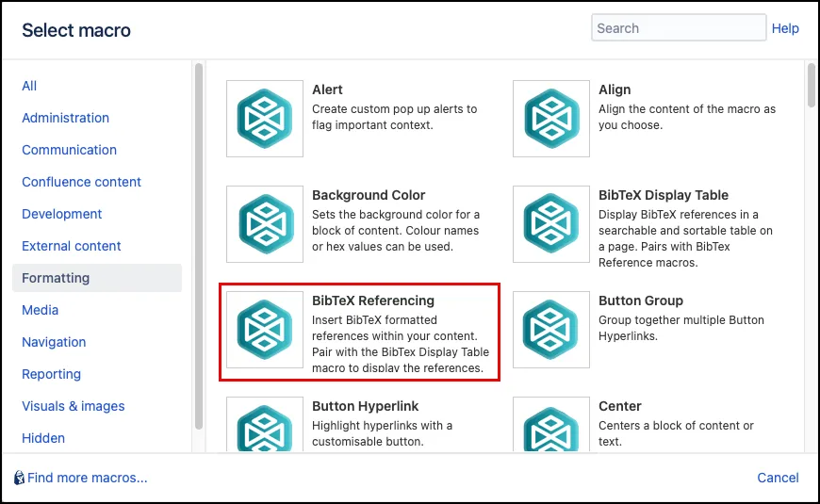This screenshot has width=820, height=504.
Task: Select the Align macro icon
Action: click(551, 119)
